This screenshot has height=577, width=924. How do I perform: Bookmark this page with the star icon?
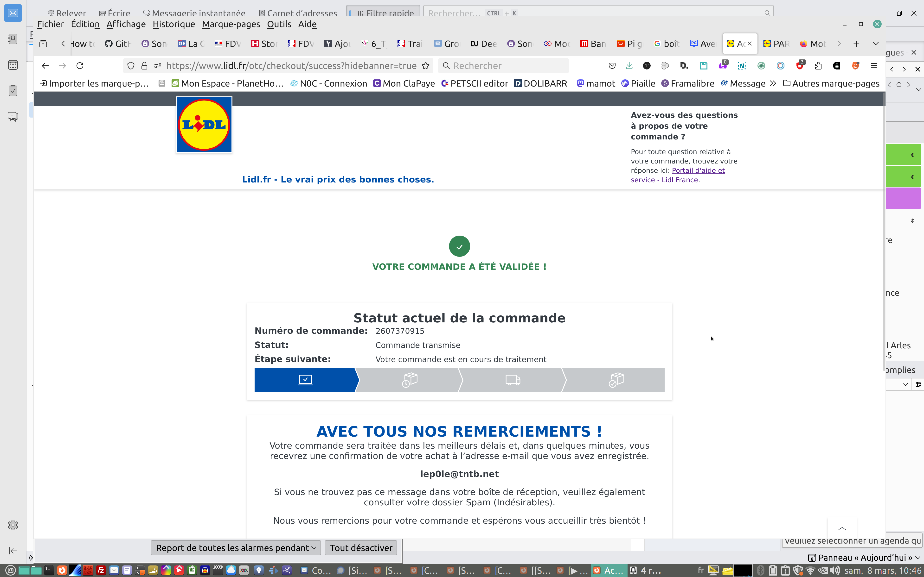[x=426, y=66]
